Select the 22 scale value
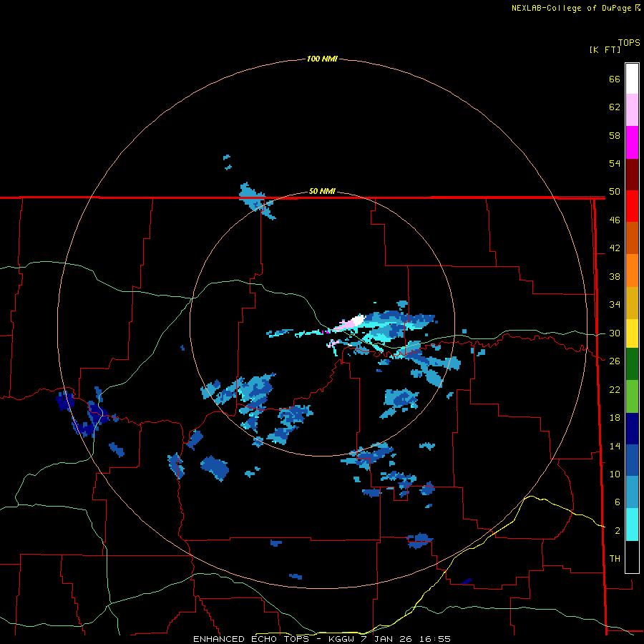Screen dimensions: 644x644 pyautogui.click(x=615, y=390)
